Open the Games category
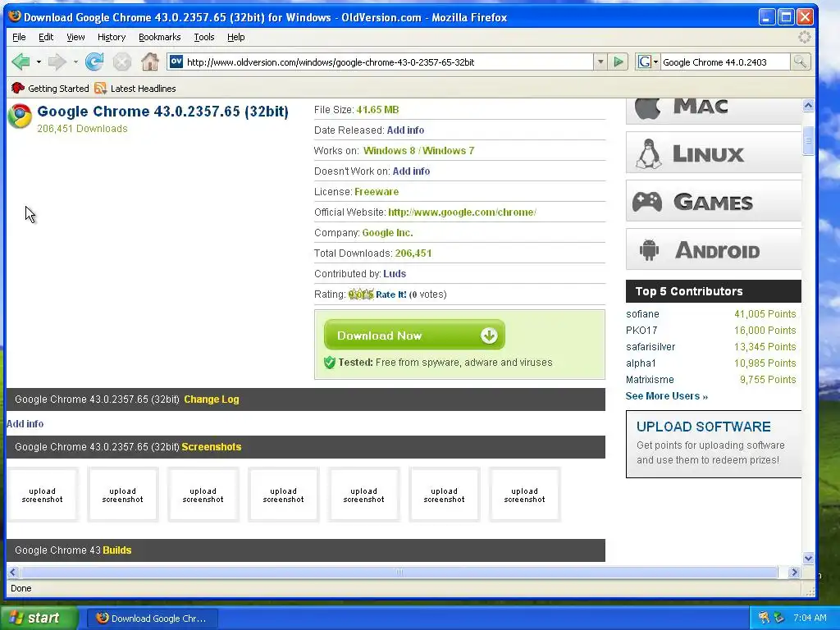The image size is (840, 630). coord(713,201)
